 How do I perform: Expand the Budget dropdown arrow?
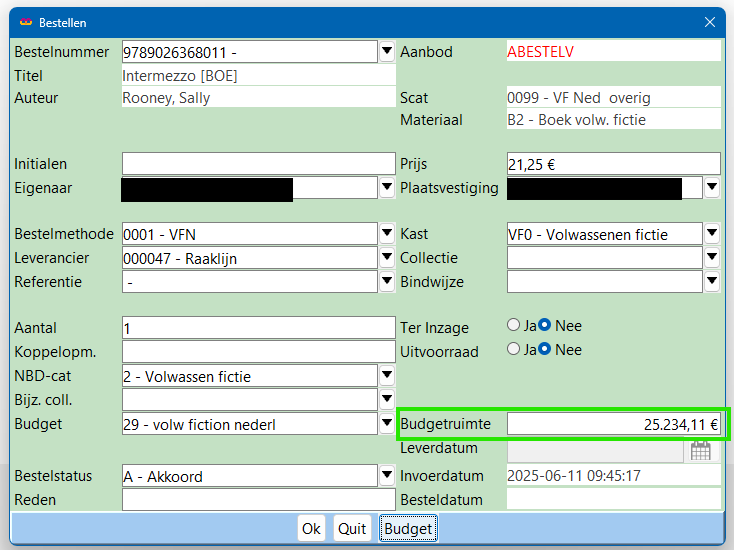[x=387, y=424]
